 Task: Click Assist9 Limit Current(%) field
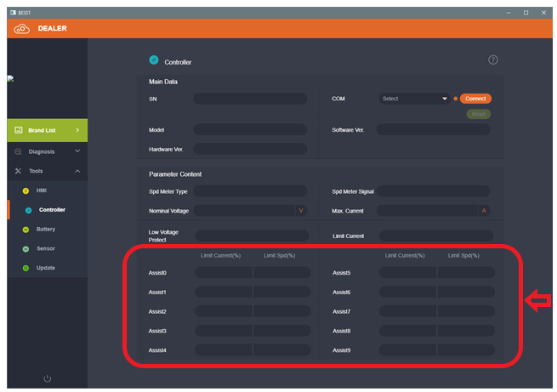coord(407,350)
